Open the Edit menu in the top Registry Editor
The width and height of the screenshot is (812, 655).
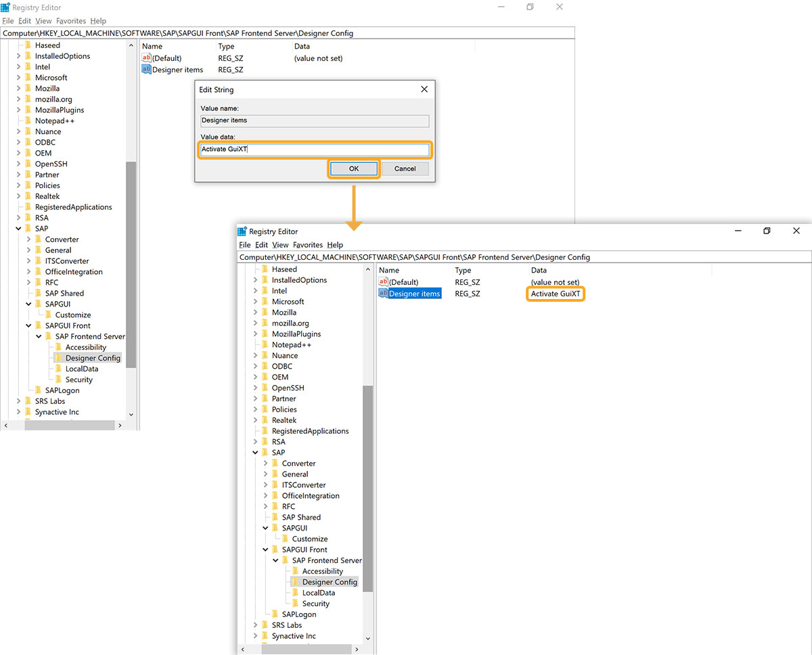(24, 21)
